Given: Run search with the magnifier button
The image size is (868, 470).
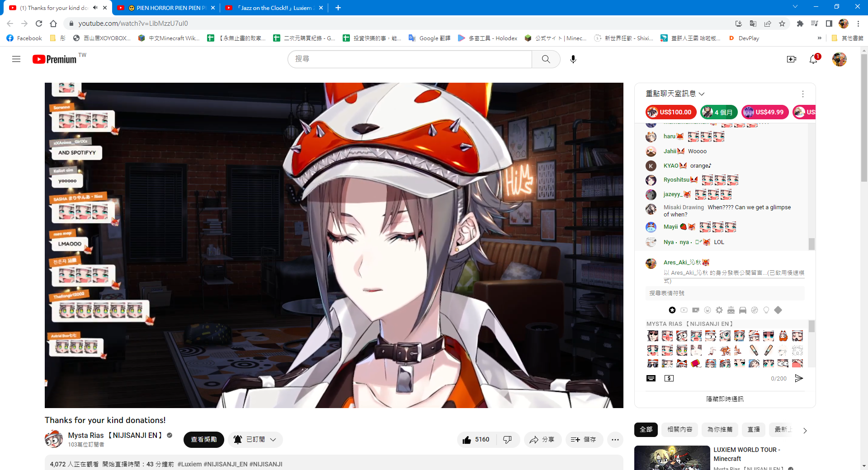Looking at the screenshot, I should 546,59.
